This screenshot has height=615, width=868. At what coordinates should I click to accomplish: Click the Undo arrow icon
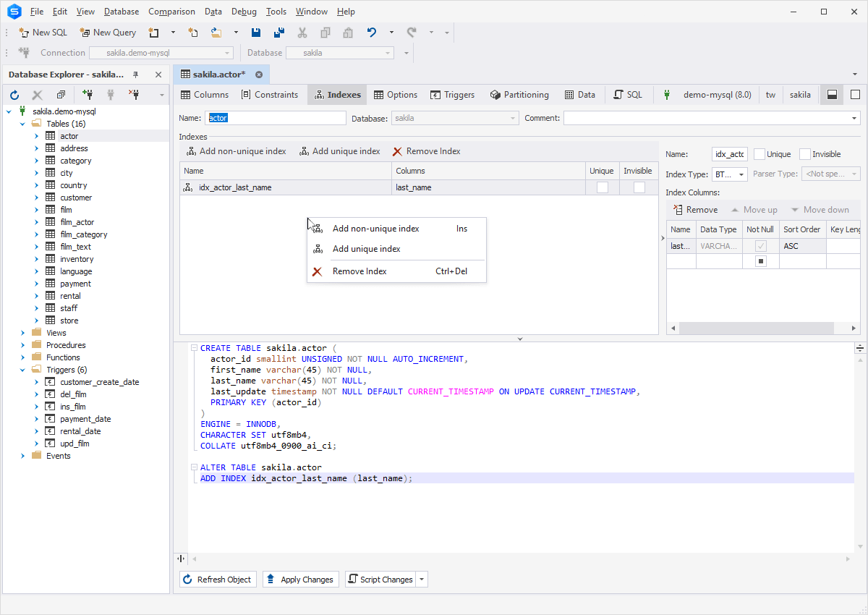click(x=372, y=33)
